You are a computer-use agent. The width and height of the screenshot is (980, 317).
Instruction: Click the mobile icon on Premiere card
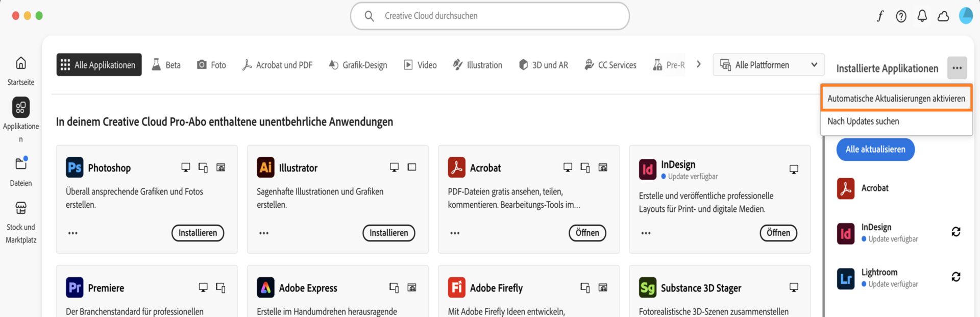[x=220, y=288]
